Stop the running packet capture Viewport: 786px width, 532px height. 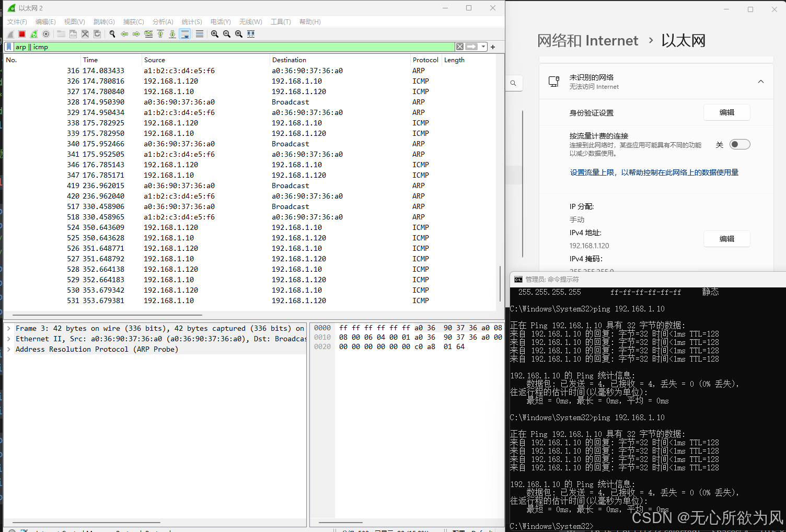22,34
